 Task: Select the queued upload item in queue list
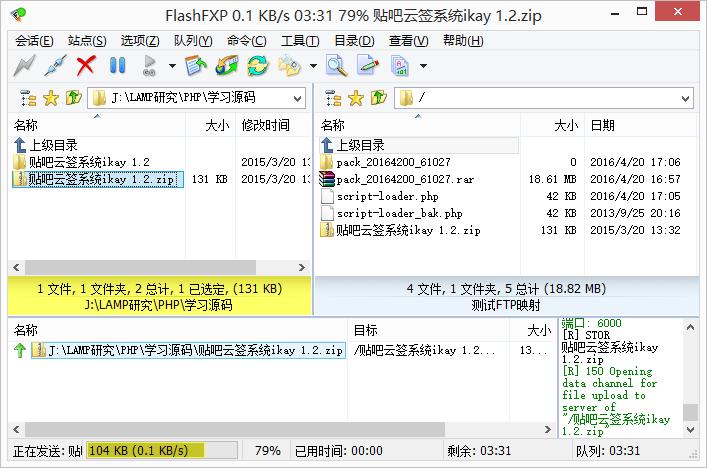pyautogui.click(x=188, y=350)
